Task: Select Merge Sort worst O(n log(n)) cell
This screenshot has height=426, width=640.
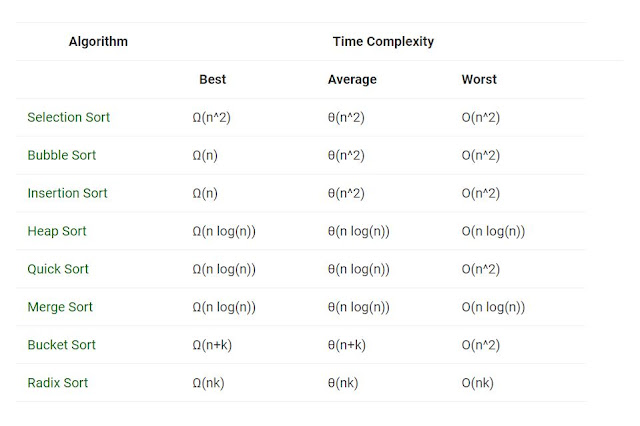Action: point(493,307)
